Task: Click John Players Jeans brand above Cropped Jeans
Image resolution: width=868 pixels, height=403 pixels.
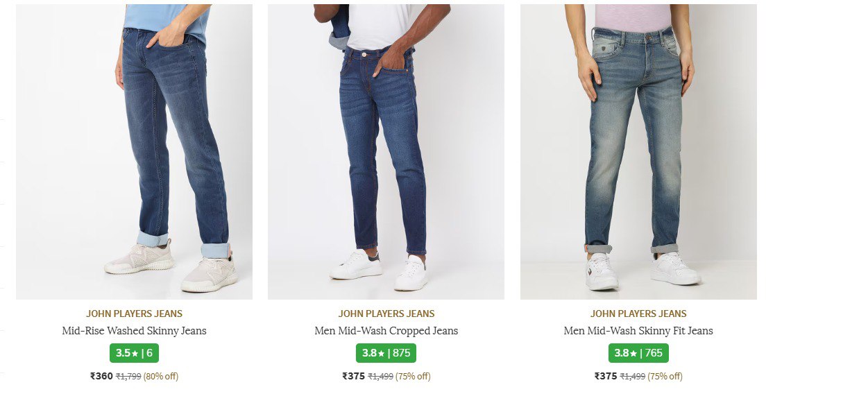Action: tap(386, 314)
